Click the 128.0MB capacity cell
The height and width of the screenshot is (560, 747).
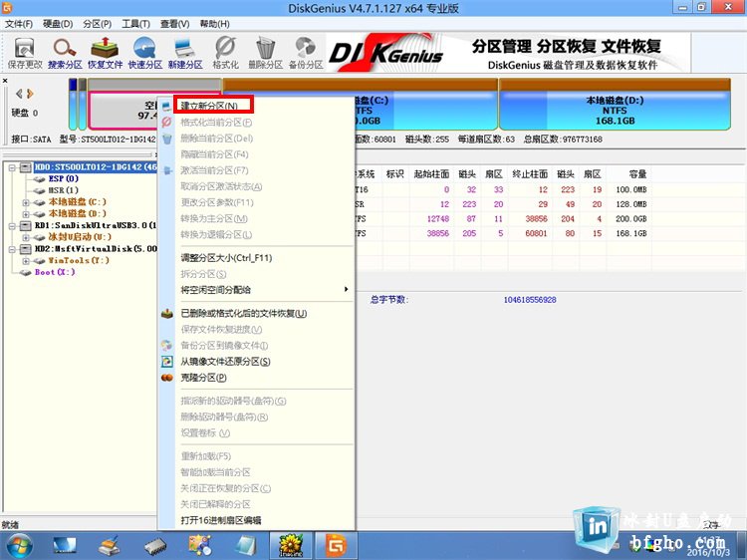point(631,204)
